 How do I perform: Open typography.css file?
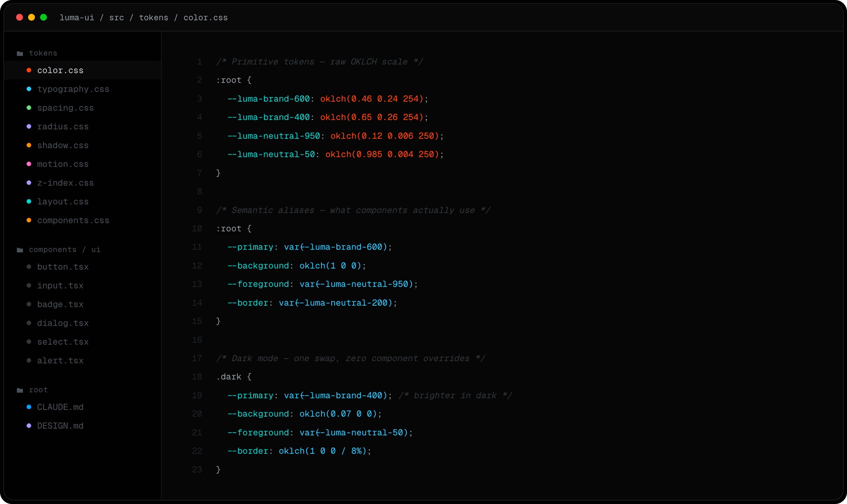tap(83, 89)
